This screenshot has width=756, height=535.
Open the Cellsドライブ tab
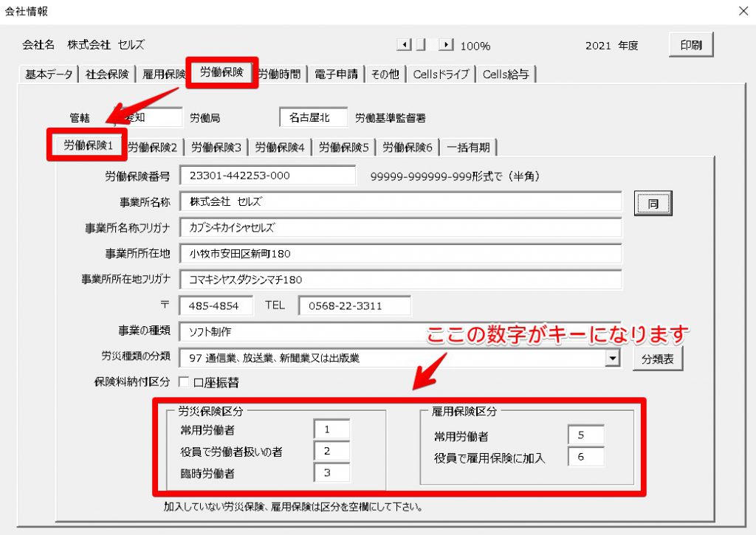click(441, 75)
